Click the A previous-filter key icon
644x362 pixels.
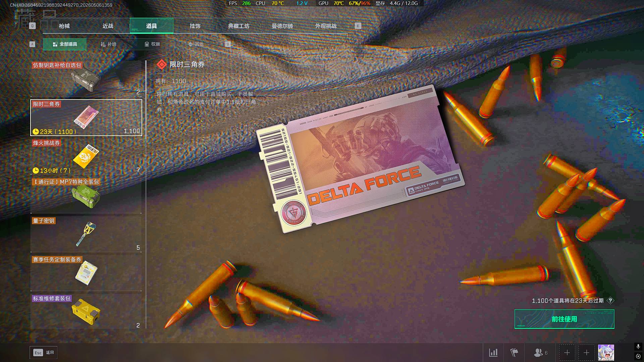32,44
